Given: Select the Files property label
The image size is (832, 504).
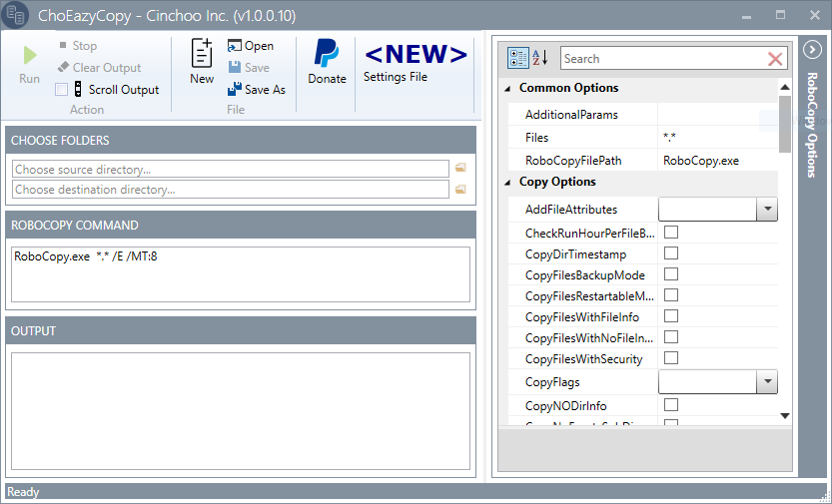Looking at the screenshot, I should coord(536,138).
